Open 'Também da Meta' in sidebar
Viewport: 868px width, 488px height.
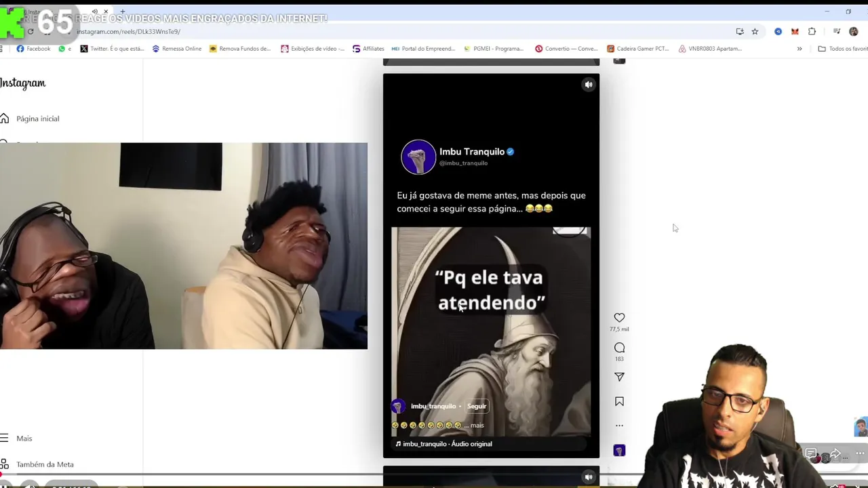[x=45, y=464]
